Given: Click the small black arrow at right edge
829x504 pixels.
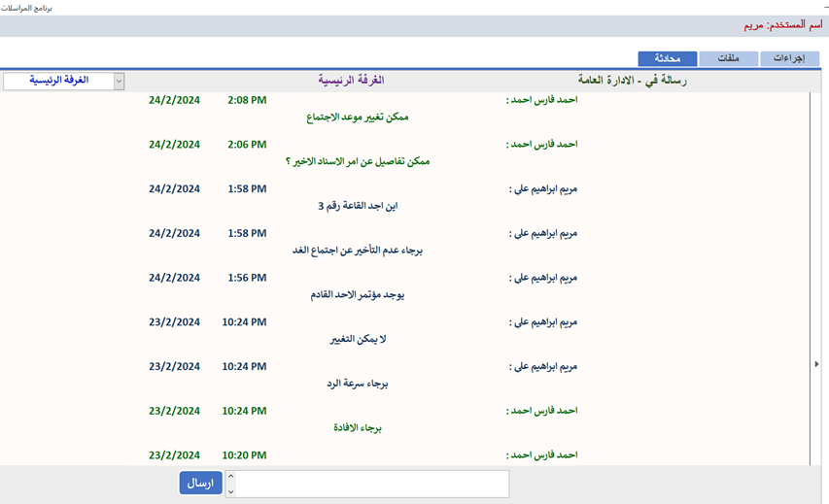Looking at the screenshot, I should tap(816, 364).
